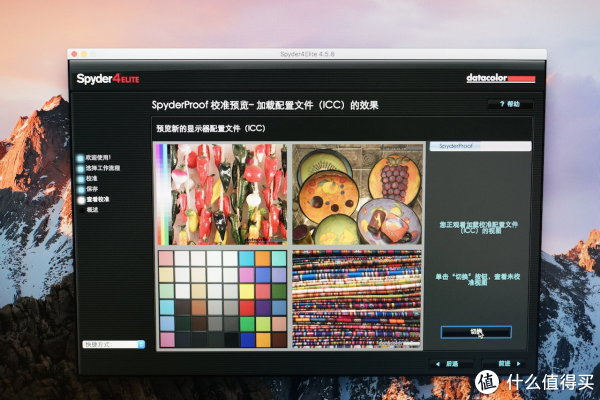The width and height of the screenshot is (600, 400).
Task: Go to the 保存 step in sidebar
Action: point(88,189)
